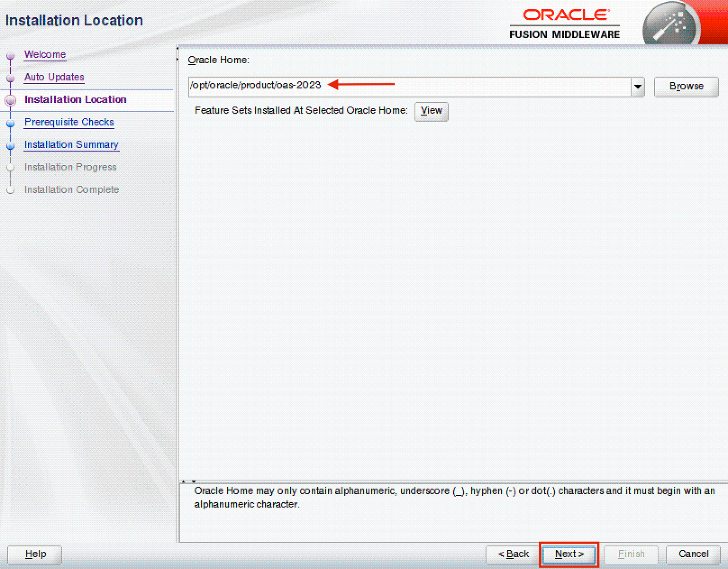The height and width of the screenshot is (569, 728).
Task: Cancel the installation
Action: (693, 554)
